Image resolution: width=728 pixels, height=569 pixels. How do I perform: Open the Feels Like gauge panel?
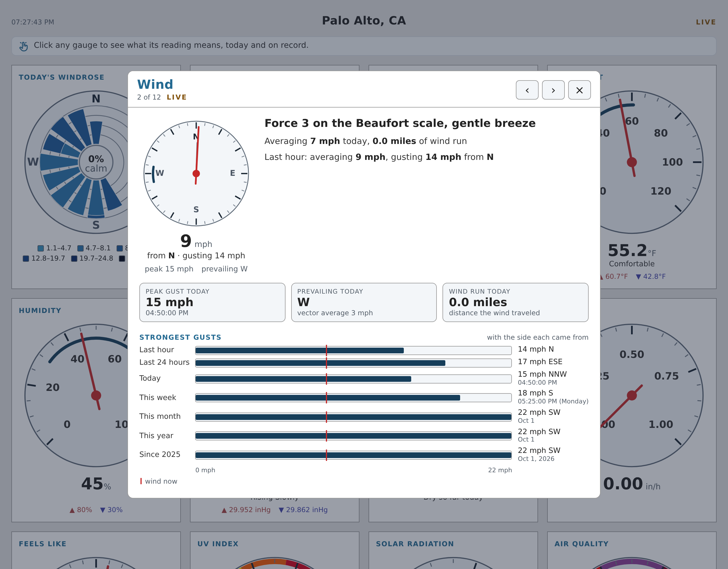96,550
